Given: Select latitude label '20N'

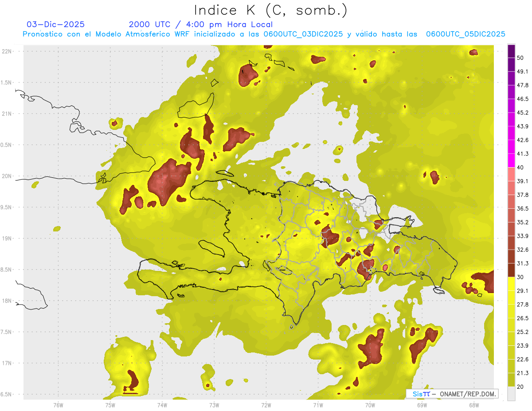Looking at the screenshot, I should (7, 176).
